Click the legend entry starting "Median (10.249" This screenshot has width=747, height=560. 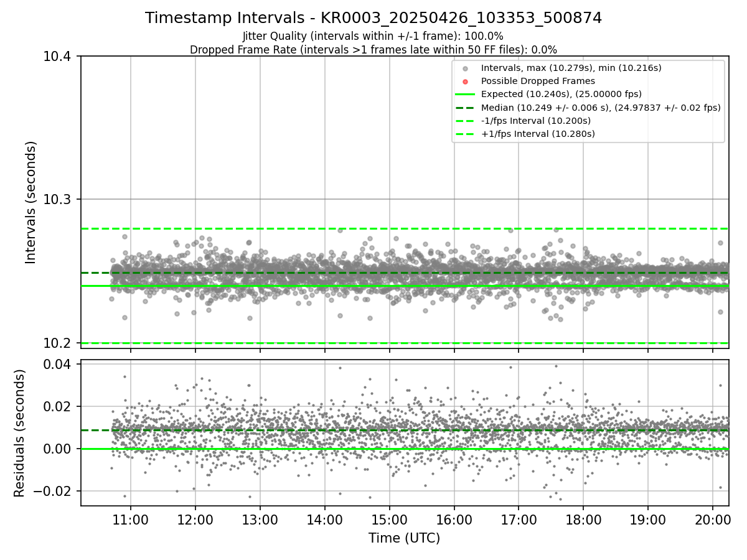(x=601, y=108)
